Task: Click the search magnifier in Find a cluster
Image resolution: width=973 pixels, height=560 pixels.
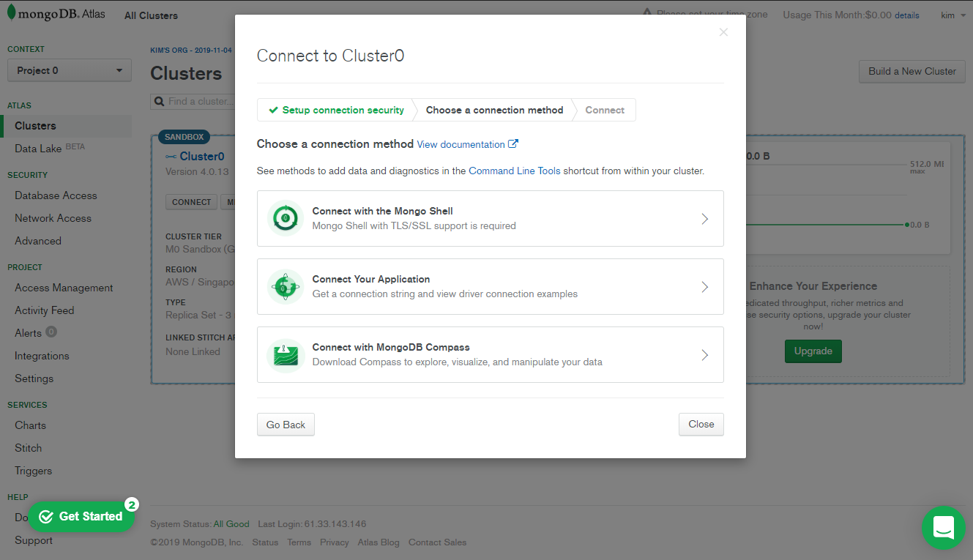Action: (159, 101)
